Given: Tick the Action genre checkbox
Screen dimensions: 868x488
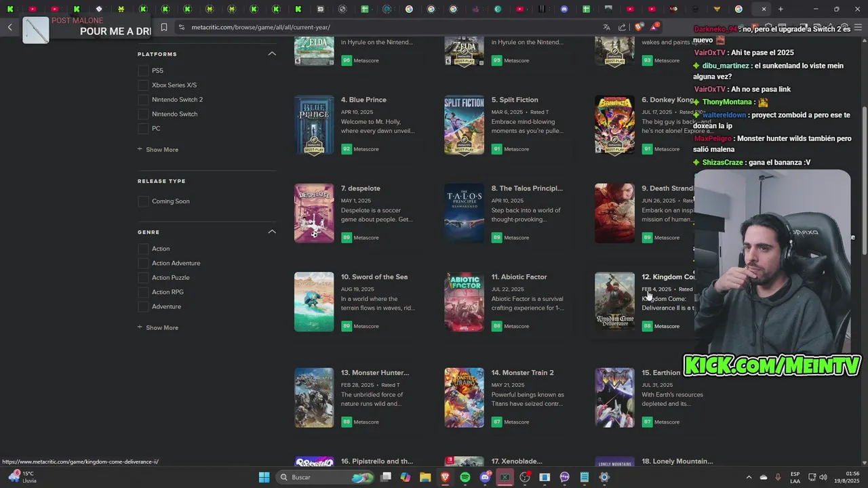Looking at the screenshot, I should click(x=143, y=249).
